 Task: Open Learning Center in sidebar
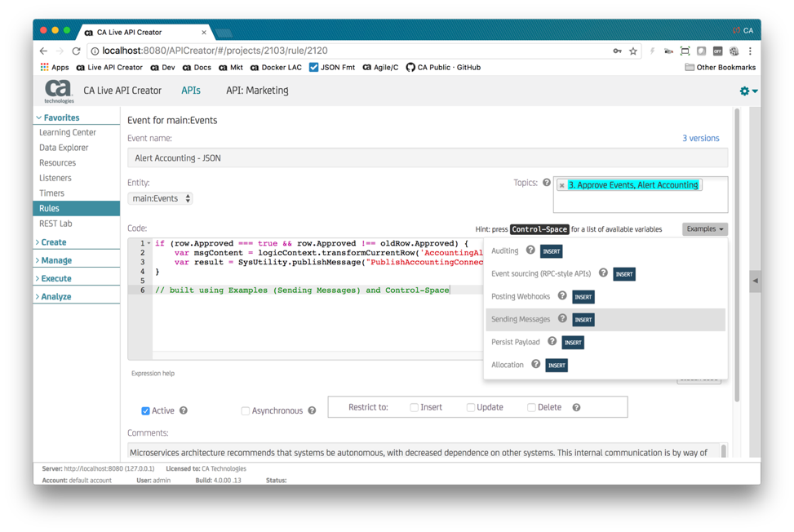68,132
